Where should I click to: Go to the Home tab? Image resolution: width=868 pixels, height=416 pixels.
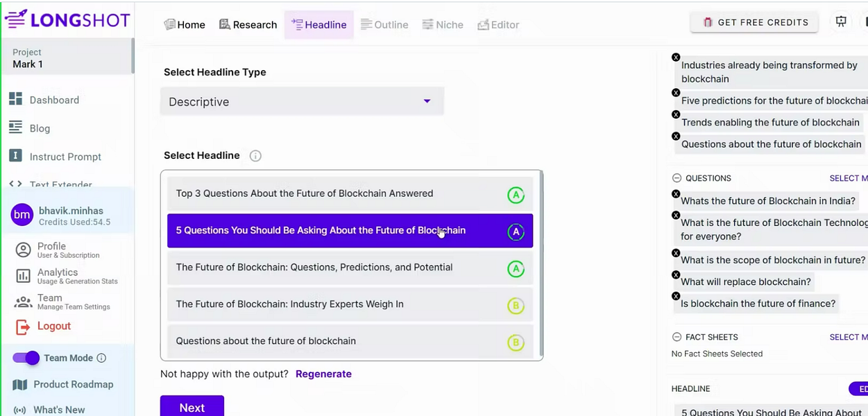coord(185,25)
